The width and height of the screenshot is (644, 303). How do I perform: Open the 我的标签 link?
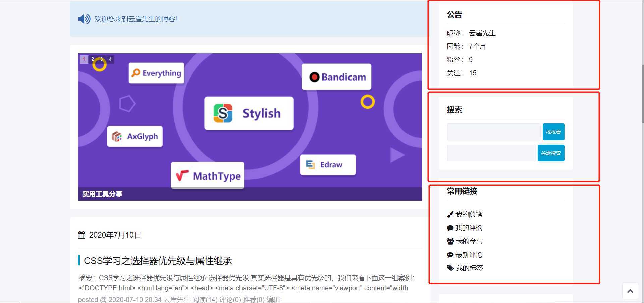[x=470, y=268]
